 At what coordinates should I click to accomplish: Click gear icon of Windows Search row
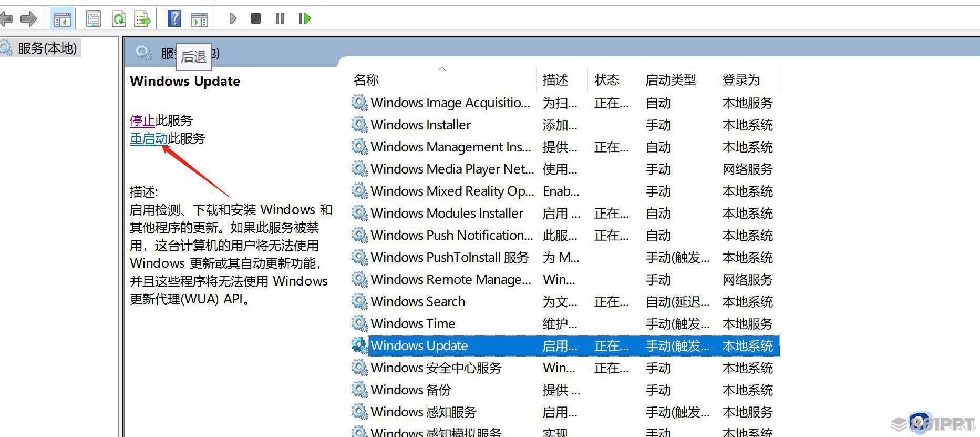click(x=359, y=301)
